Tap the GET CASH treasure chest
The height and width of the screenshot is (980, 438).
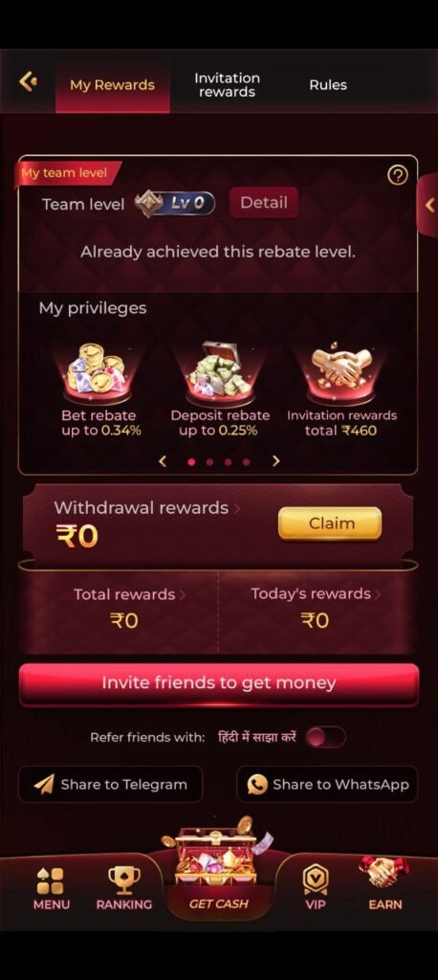(x=213, y=855)
